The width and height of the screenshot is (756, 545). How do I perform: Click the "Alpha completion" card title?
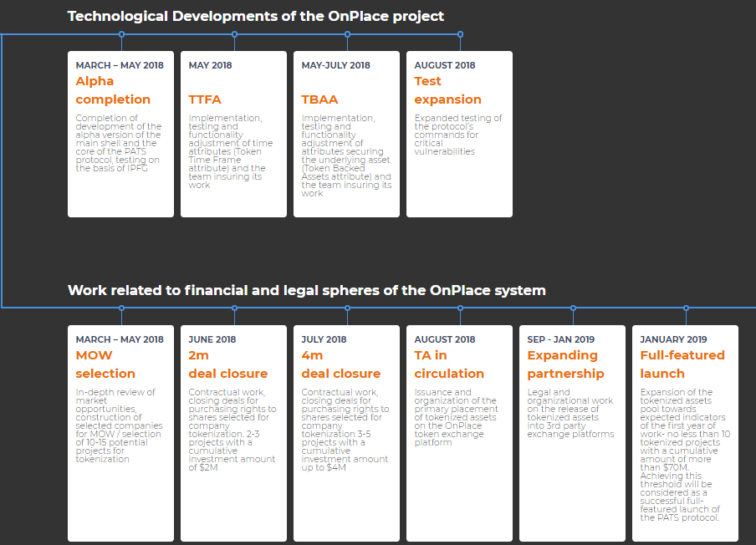click(113, 90)
